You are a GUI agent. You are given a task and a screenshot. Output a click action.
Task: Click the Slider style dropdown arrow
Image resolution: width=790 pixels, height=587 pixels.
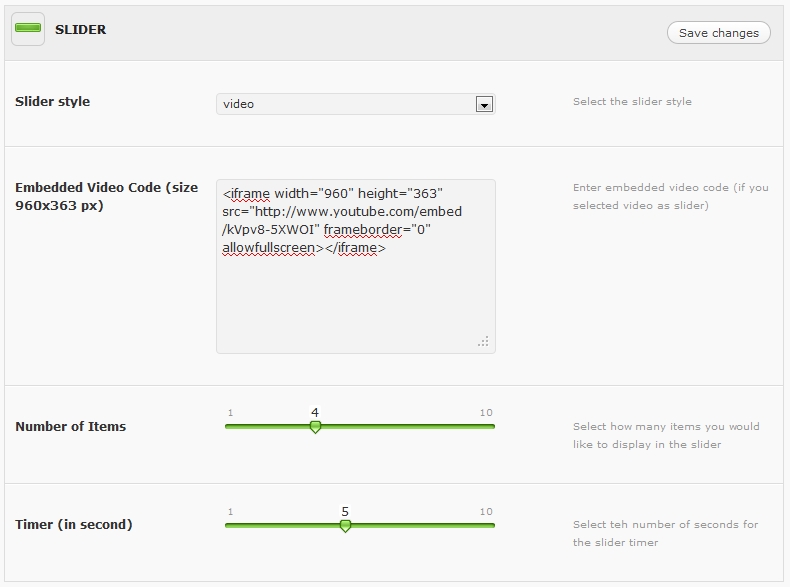484,104
